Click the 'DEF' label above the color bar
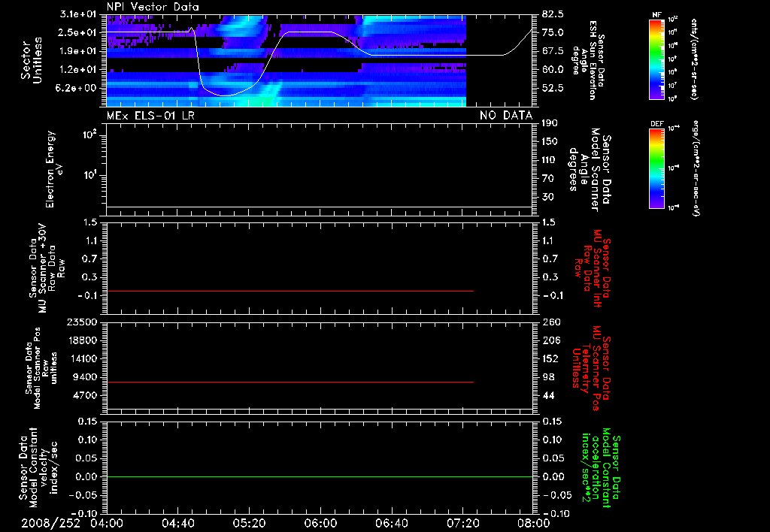This screenshot has width=770, height=532. [x=656, y=124]
